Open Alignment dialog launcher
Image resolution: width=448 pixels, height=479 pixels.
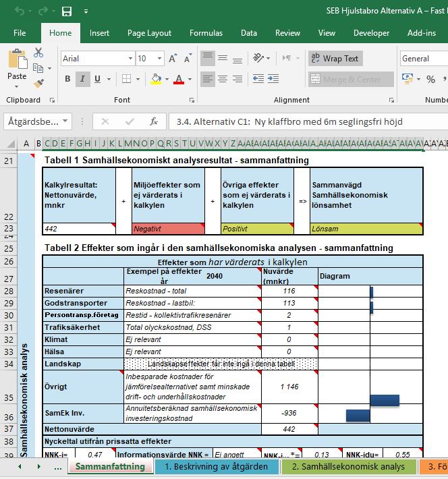(x=391, y=101)
